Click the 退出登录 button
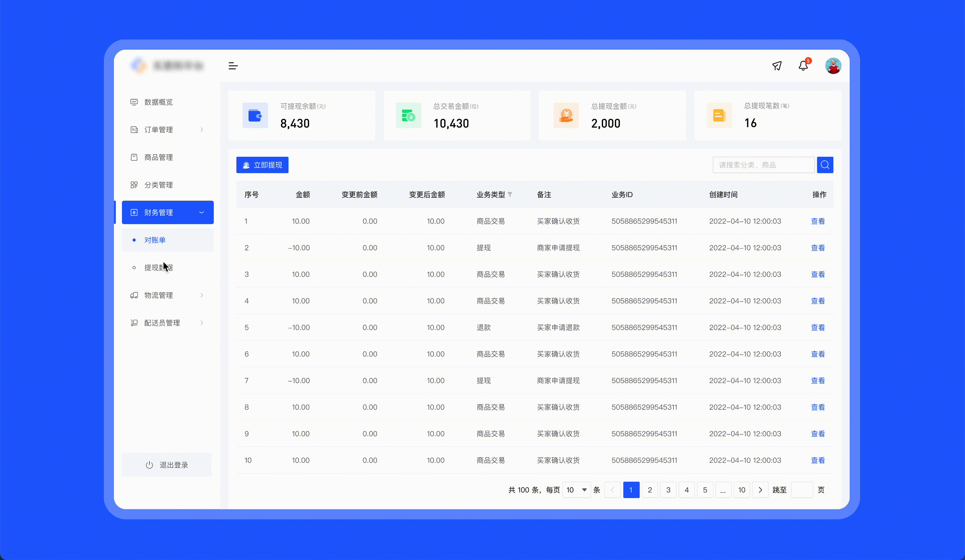Image resolution: width=965 pixels, height=560 pixels. click(167, 465)
